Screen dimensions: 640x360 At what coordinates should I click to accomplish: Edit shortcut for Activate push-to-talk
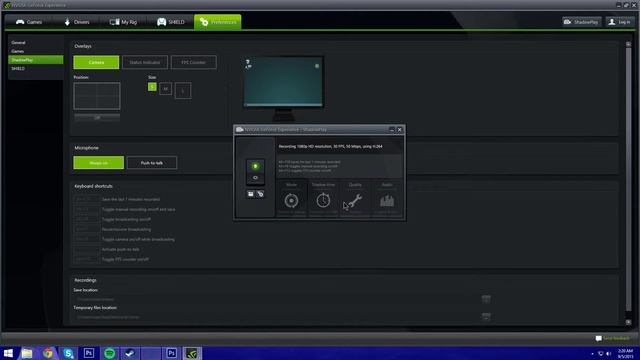coord(87,249)
